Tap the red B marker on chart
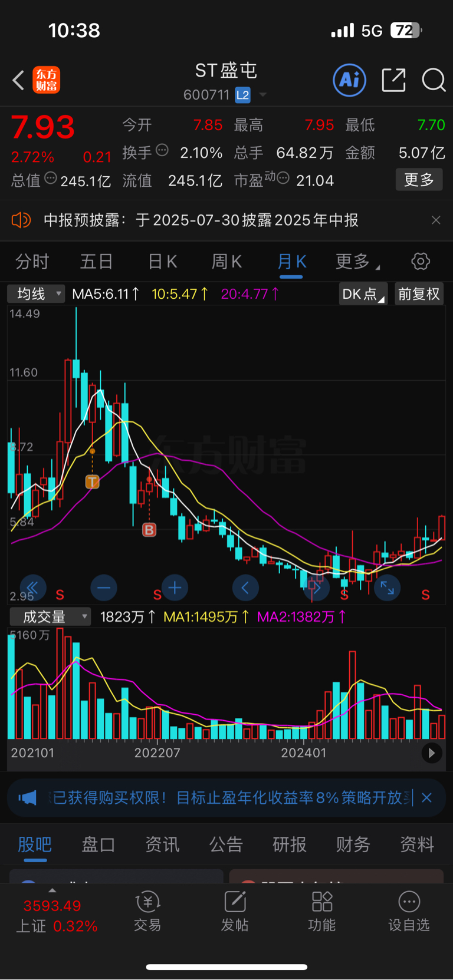The width and height of the screenshot is (453, 980). tap(149, 530)
